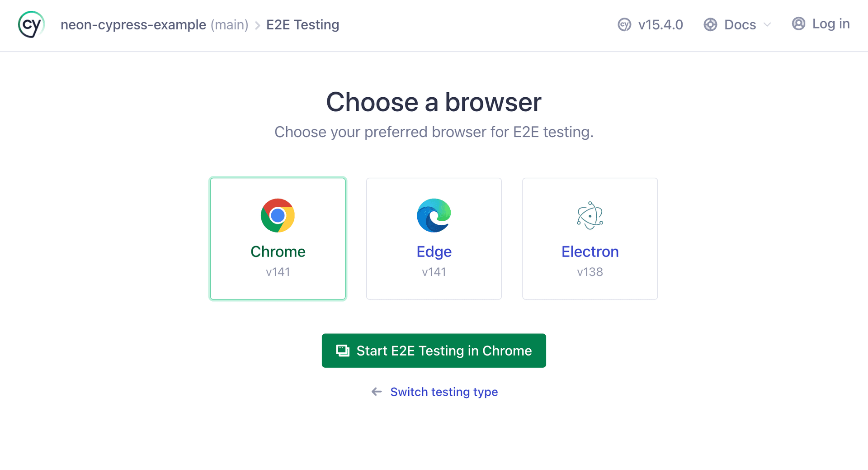Click the user account icon near Log in
The width and height of the screenshot is (868, 470).
pyautogui.click(x=798, y=24)
